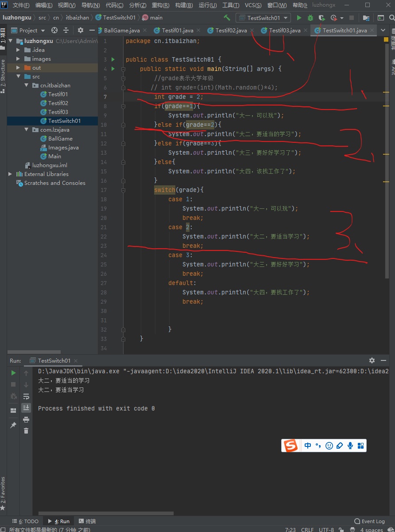Click the Sogou input method logo
395x532 pixels.
point(290,446)
